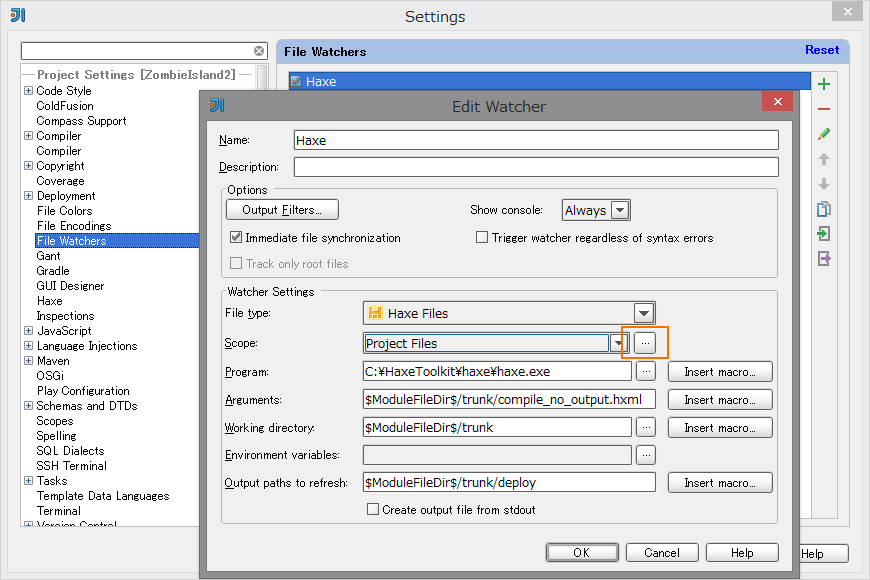Click the Name text field

coord(535,140)
